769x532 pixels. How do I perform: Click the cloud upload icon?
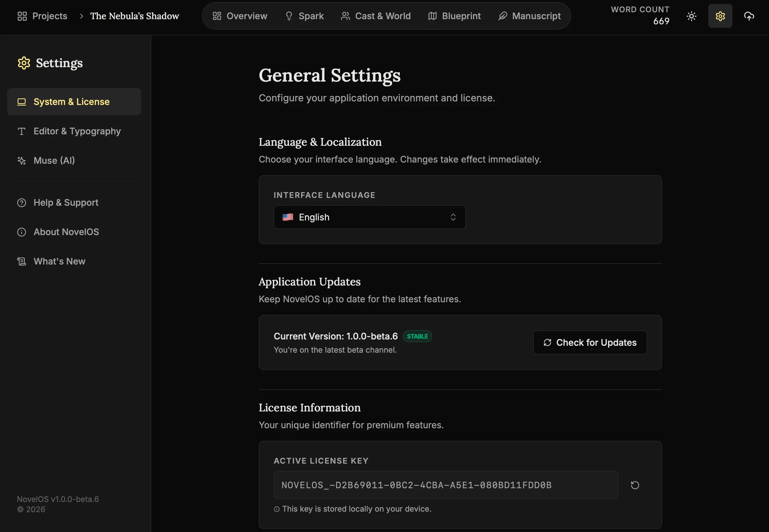(749, 16)
